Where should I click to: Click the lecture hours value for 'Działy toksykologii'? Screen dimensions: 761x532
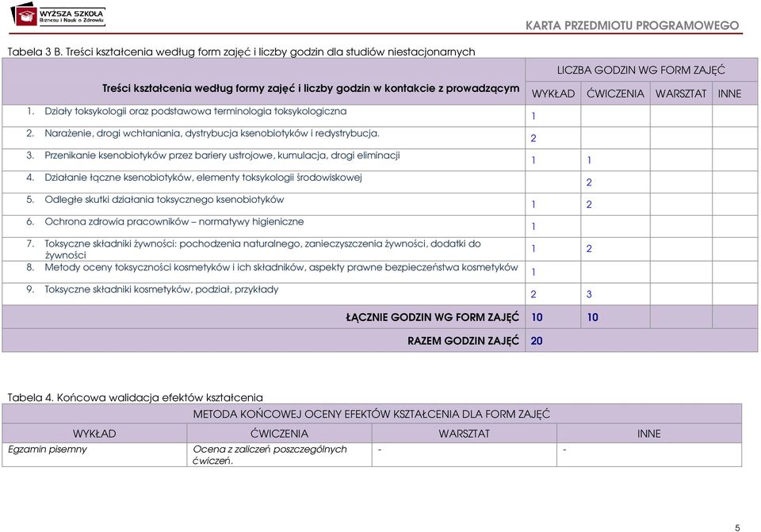533,117
